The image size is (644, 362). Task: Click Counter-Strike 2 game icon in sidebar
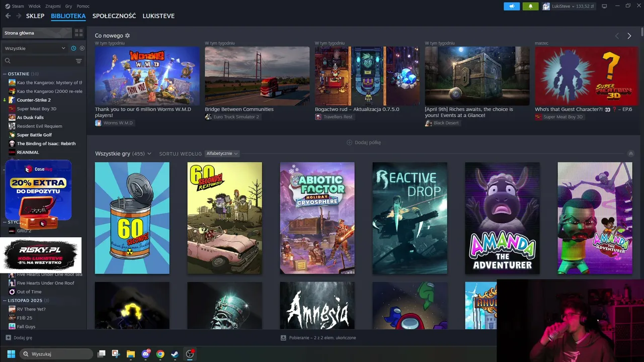pos(12,100)
